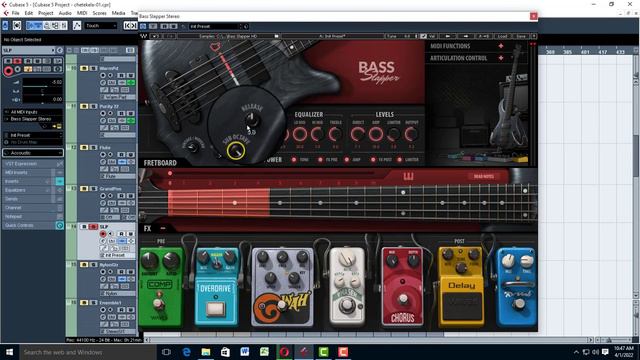The width and height of the screenshot is (640, 360).
Task: Click the Hi Mid equalizer knob
Action: coord(317,134)
